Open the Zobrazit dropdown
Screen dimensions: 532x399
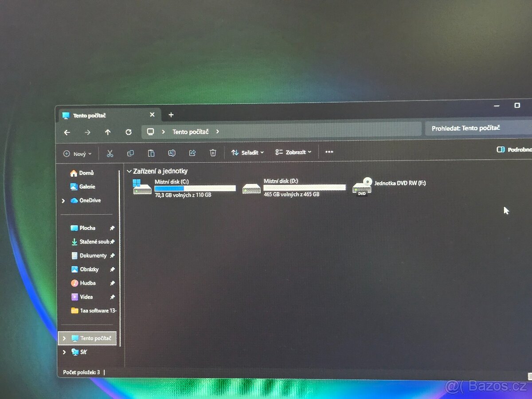[x=293, y=153]
